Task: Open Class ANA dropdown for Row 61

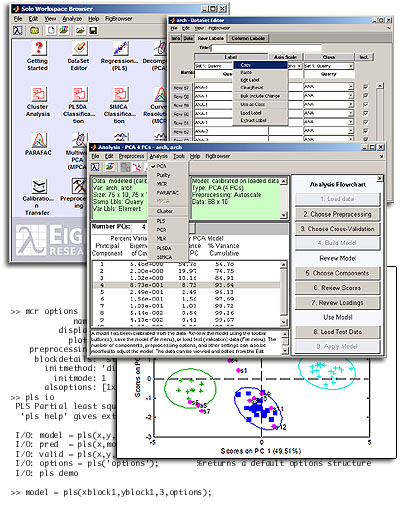Action: pyautogui.click(x=351, y=122)
